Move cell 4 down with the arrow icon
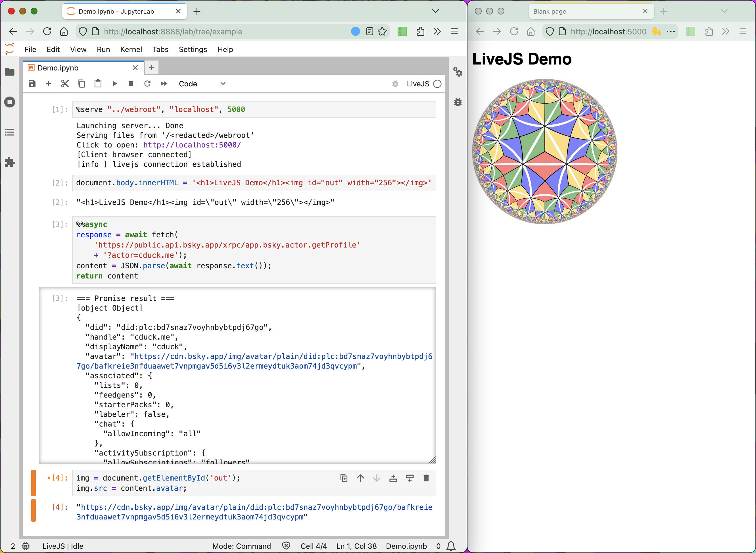 tap(377, 478)
